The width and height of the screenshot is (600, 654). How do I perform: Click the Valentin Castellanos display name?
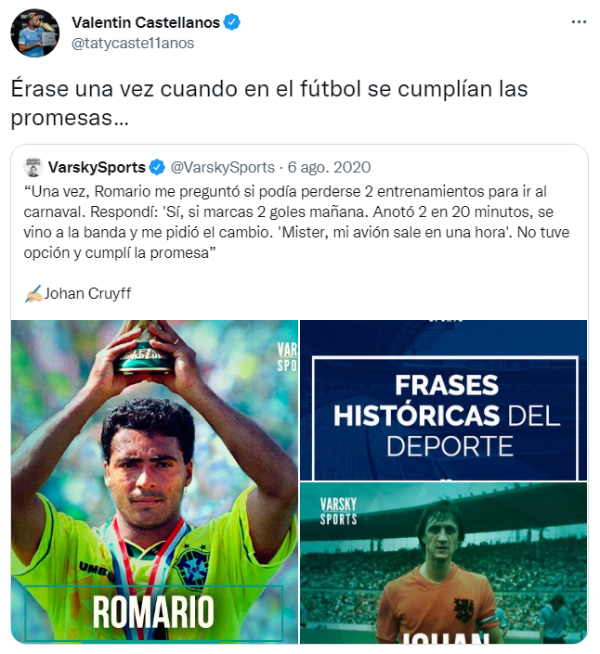[x=146, y=23]
